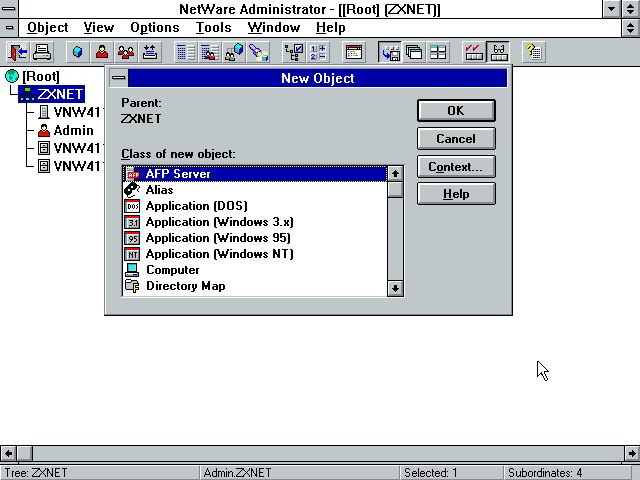Viewport: 640px width, 480px height.
Task: Click the dialog Help button
Action: point(456,194)
